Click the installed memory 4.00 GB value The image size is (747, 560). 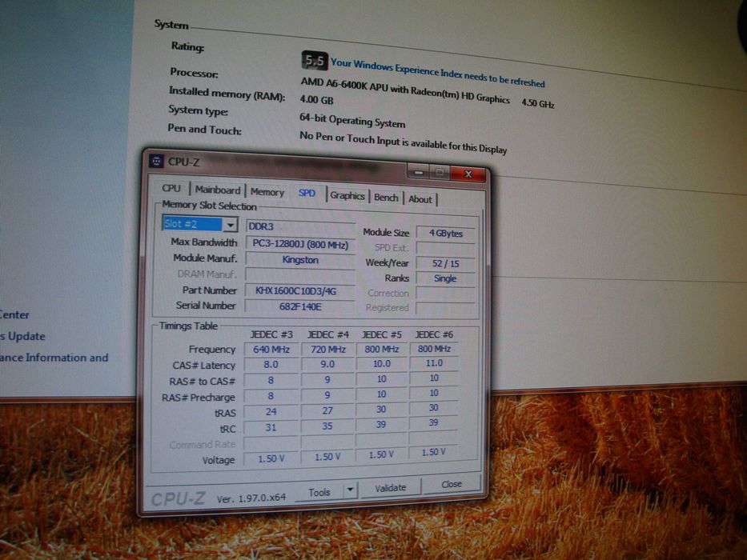[x=316, y=100]
